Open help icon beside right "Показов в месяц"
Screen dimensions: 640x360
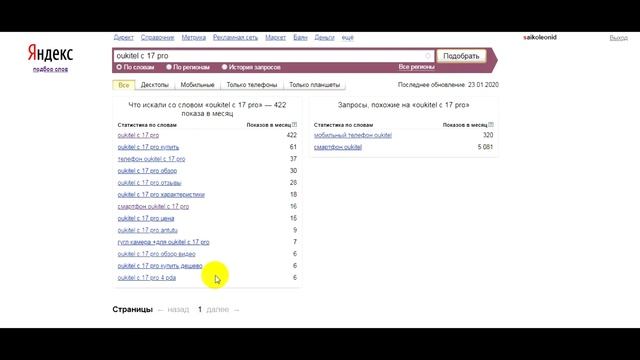pyautogui.click(x=491, y=125)
